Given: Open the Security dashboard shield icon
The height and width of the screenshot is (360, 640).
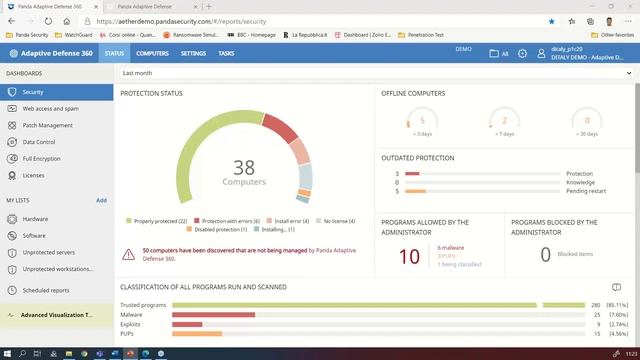Looking at the screenshot, I should click(12, 92).
